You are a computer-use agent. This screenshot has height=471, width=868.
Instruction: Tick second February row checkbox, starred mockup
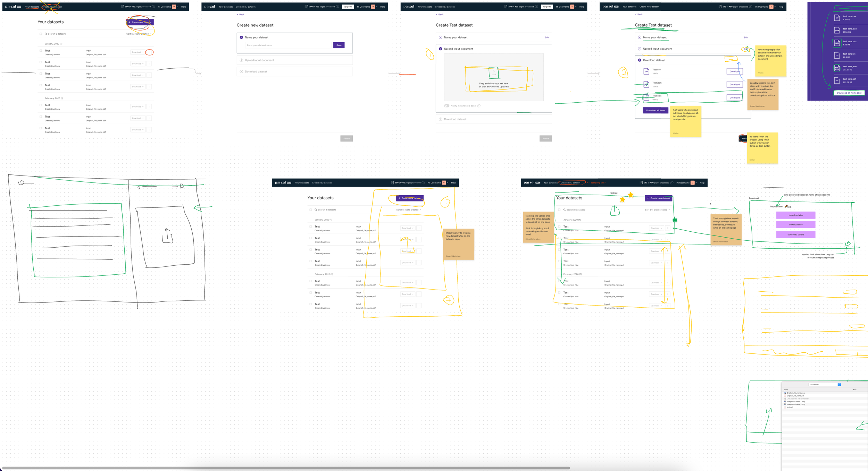tap(559, 292)
